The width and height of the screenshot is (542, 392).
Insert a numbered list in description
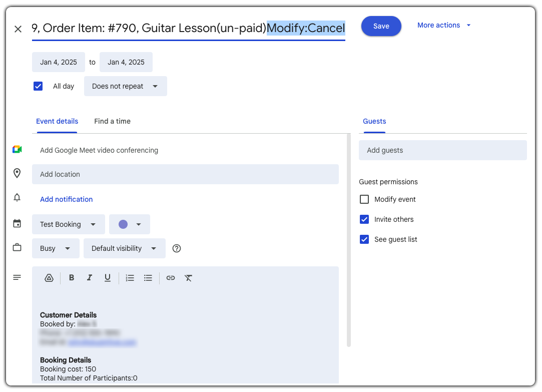(130, 278)
